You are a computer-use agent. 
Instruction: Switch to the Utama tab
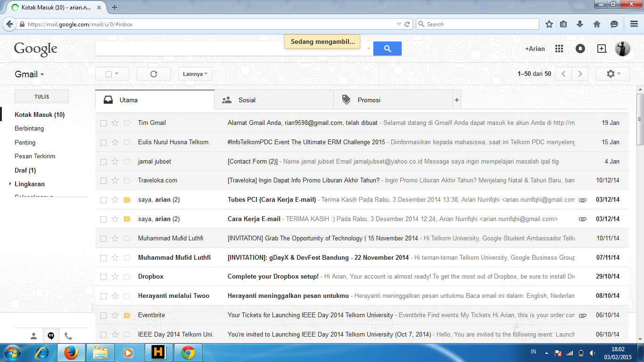click(x=155, y=100)
